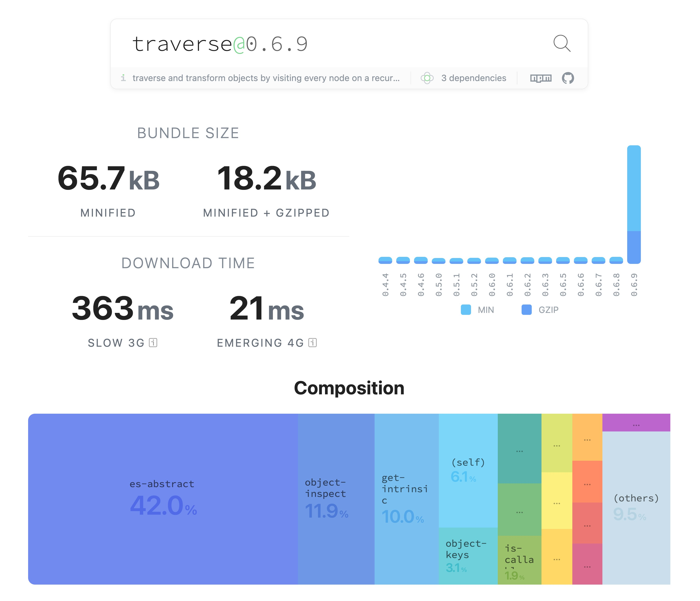The image size is (700, 601).
Task: Click the Emerging 4G info icon
Action: tap(313, 343)
